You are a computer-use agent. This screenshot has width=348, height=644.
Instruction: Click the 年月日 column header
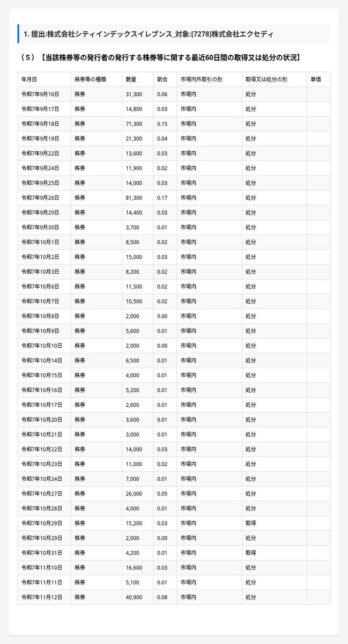pos(29,79)
